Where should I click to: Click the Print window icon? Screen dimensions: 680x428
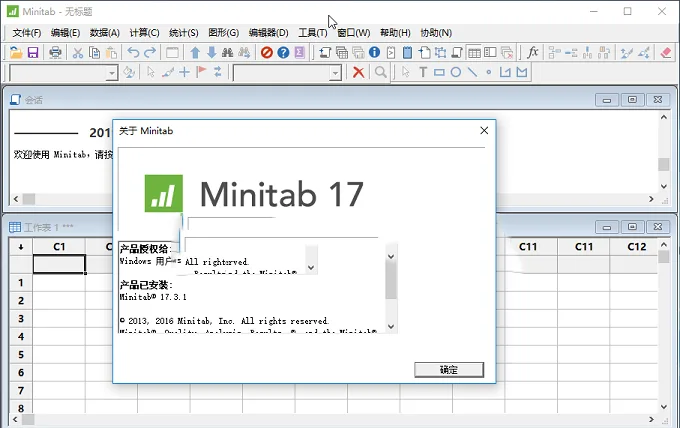[x=55, y=52]
